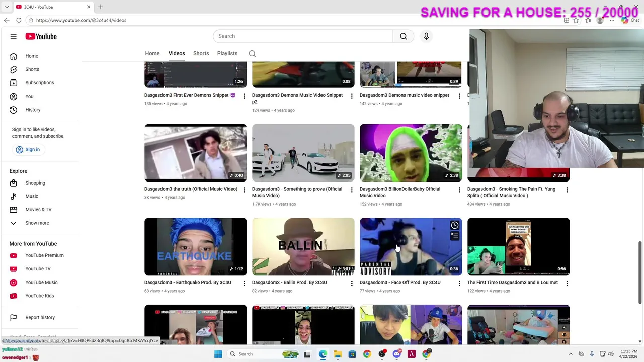Click Watch Later clock on Face Off thumbnail
This screenshot has height=362, width=644.
455,225
